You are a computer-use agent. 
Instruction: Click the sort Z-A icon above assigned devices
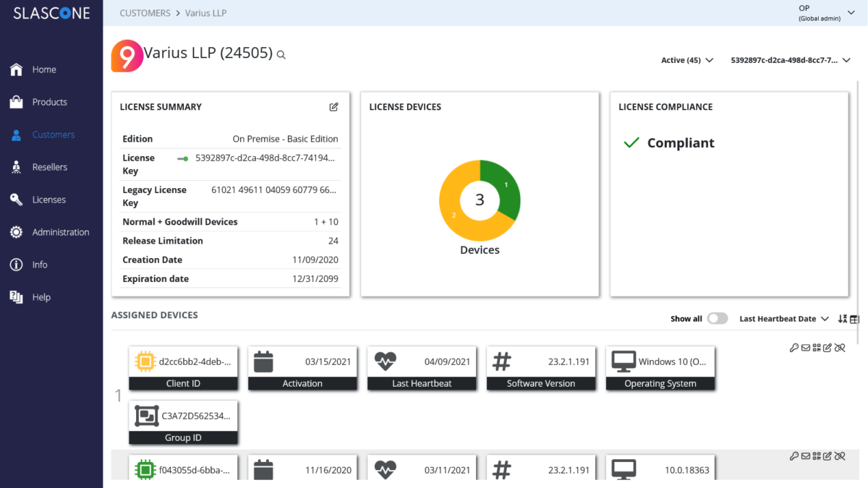(841, 319)
